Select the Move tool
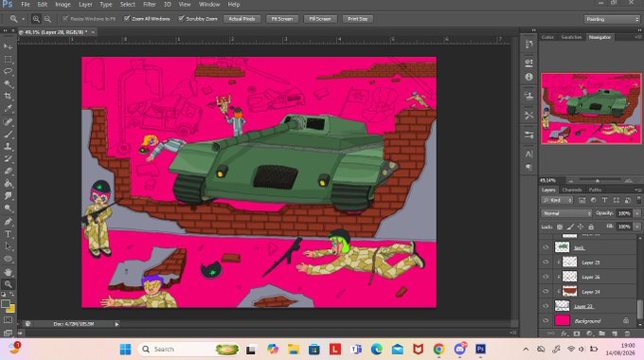Screen dimensions: 644x360 (x=8, y=46)
